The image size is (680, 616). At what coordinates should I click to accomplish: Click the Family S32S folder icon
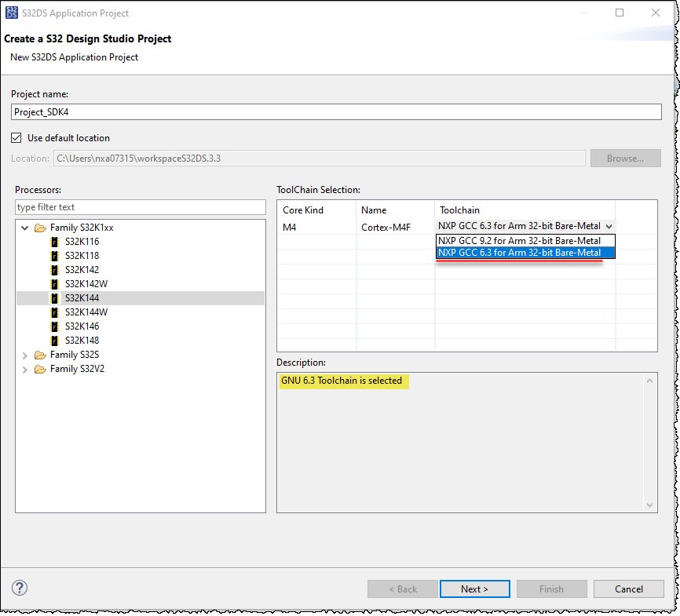(40, 355)
